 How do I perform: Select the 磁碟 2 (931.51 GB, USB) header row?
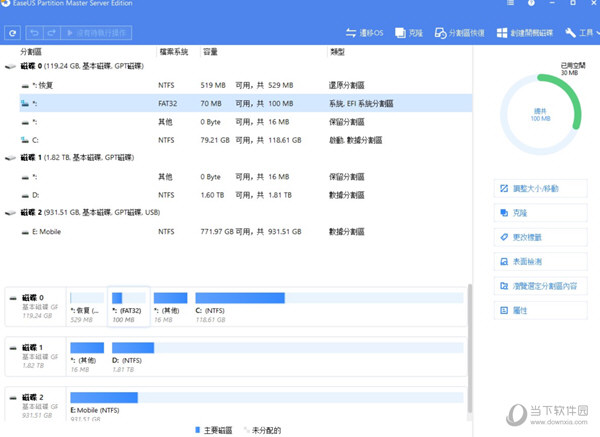click(238, 212)
